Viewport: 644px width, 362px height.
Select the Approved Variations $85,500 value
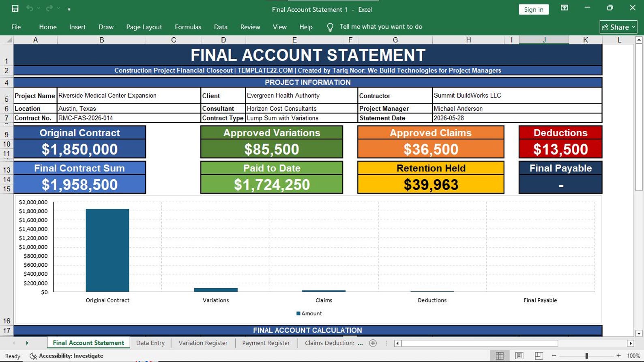pyautogui.click(x=272, y=149)
